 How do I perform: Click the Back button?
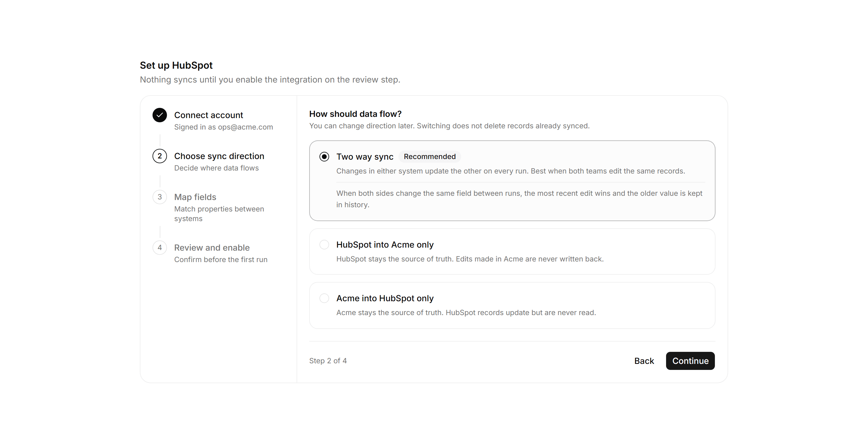(x=644, y=361)
